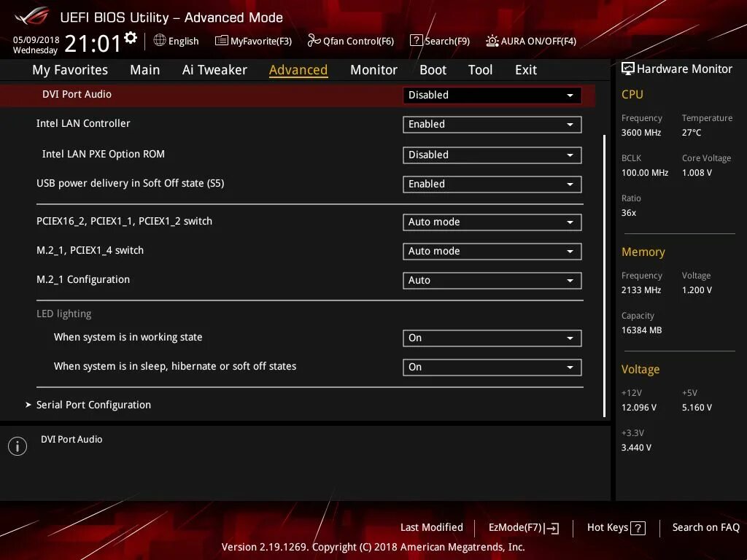Click the Hardware Monitor display icon

tap(628, 69)
